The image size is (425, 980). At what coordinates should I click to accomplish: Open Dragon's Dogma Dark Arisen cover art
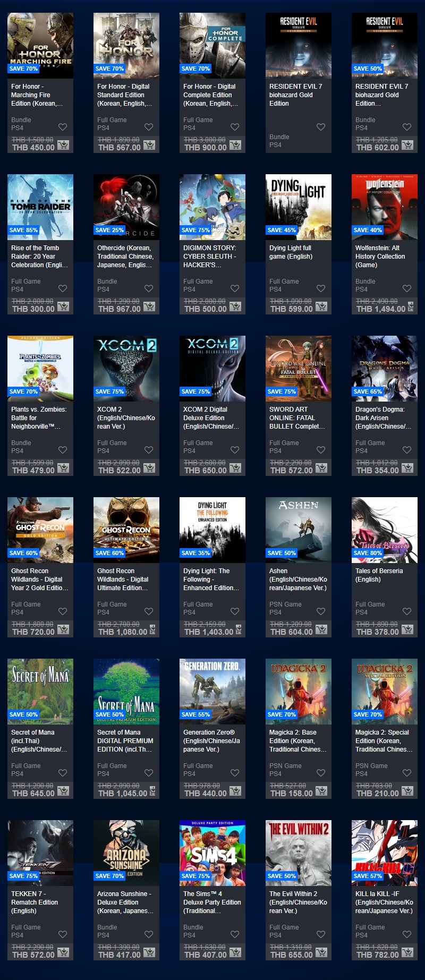[385, 369]
